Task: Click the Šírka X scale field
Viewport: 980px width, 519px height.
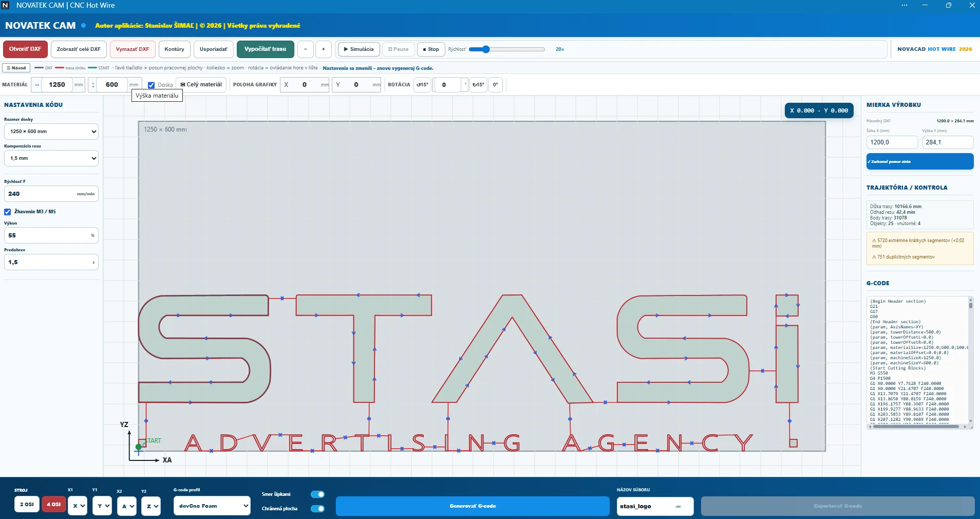Action: (892, 142)
